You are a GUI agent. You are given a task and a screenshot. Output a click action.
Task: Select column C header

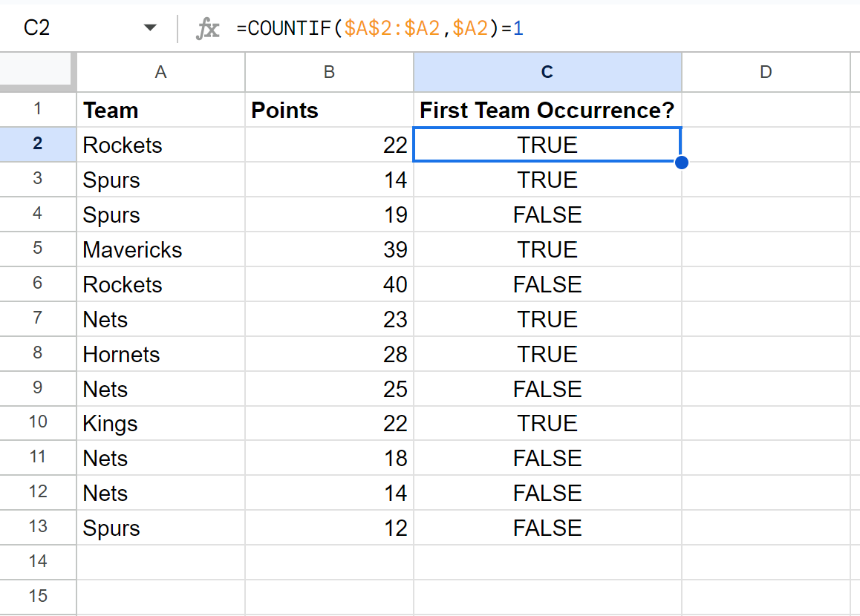pos(547,72)
